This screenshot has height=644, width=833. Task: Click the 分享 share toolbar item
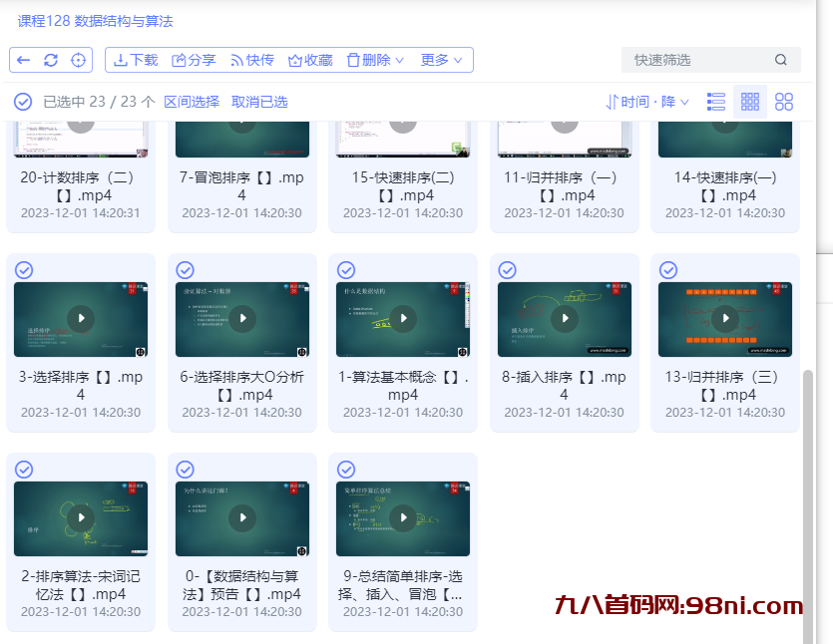194,60
